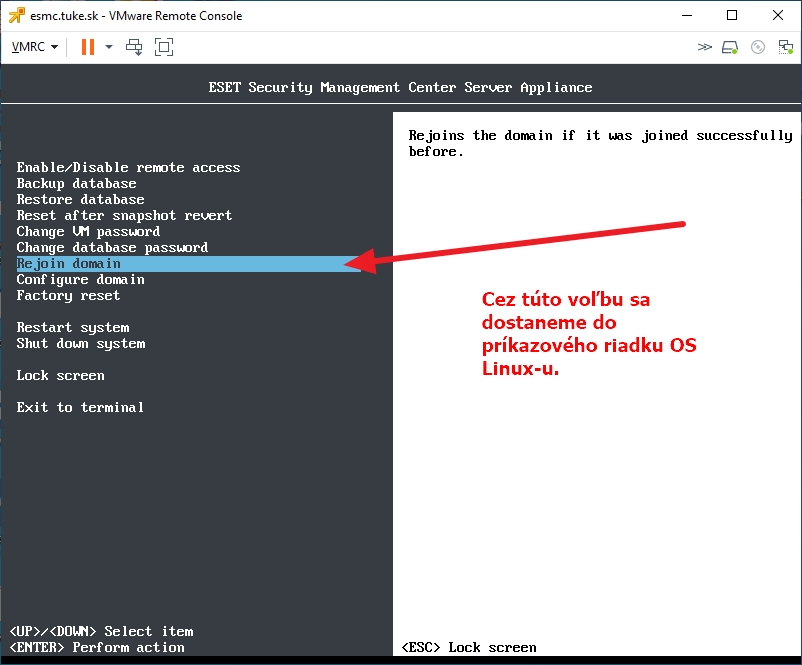Select Reset after snapshot revert
802x665 pixels.
coord(124,215)
